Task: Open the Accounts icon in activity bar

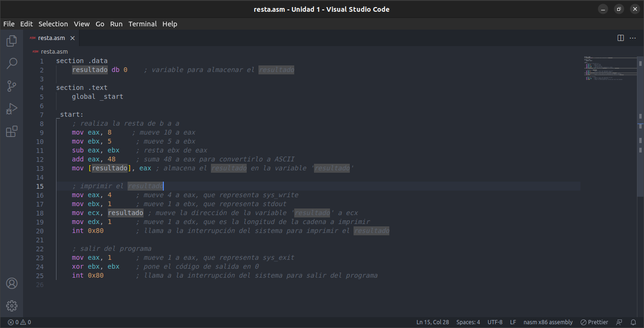Action: coord(12,283)
